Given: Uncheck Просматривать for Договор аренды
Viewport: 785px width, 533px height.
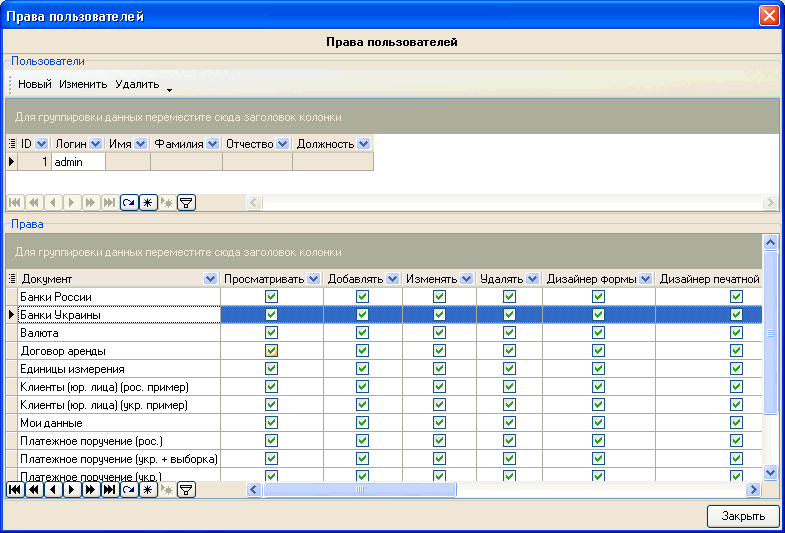Looking at the screenshot, I should pyautogui.click(x=271, y=351).
